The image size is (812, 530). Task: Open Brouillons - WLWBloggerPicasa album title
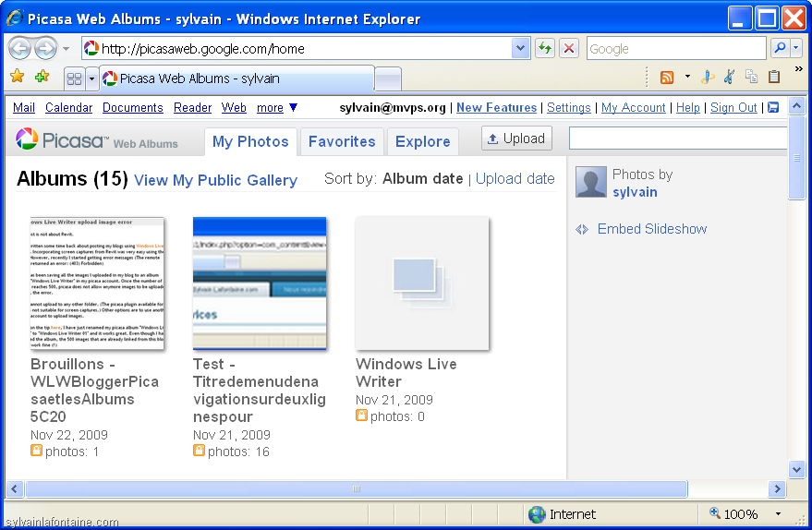pyautogui.click(x=95, y=391)
